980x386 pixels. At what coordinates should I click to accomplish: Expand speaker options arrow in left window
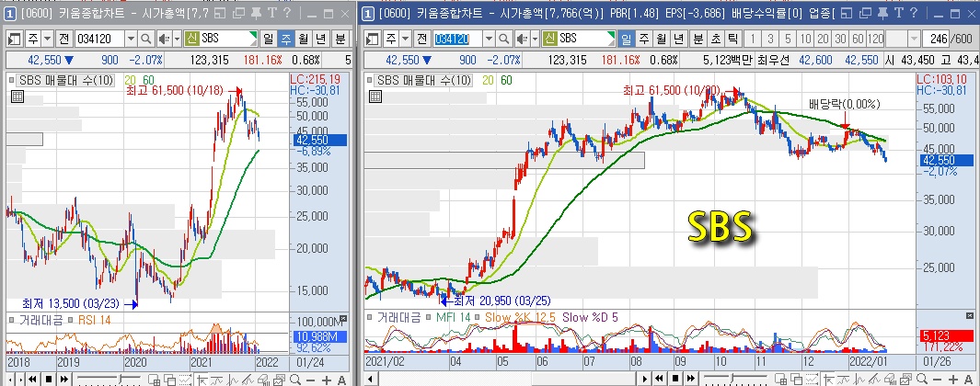pyautogui.click(x=177, y=39)
